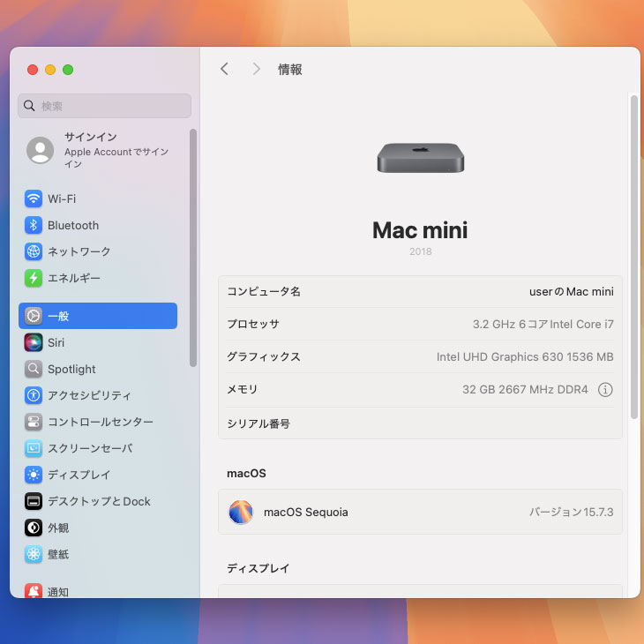Click the computer name userのMac mini

click(571, 291)
